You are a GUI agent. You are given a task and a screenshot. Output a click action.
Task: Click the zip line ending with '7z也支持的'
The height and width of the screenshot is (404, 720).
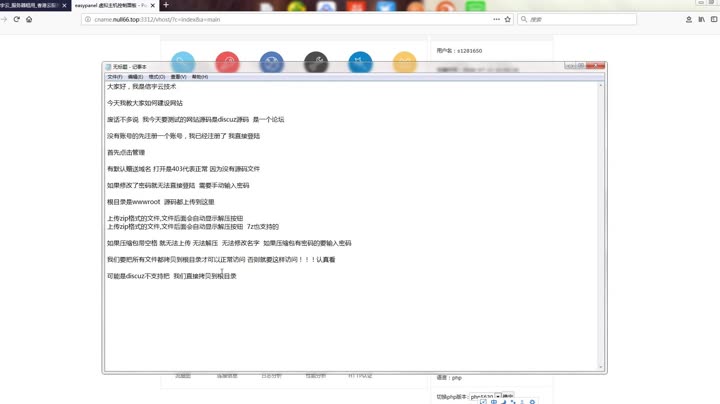(193, 227)
